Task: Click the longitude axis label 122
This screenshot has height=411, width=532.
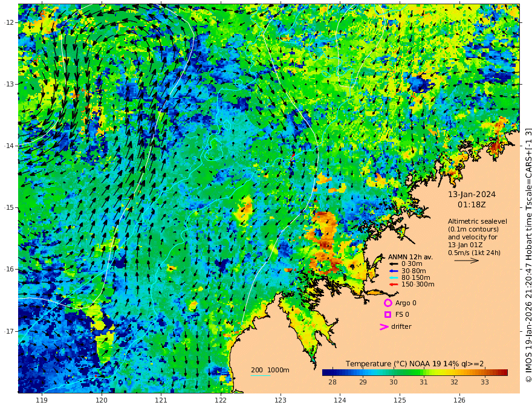Action: [x=221, y=401]
